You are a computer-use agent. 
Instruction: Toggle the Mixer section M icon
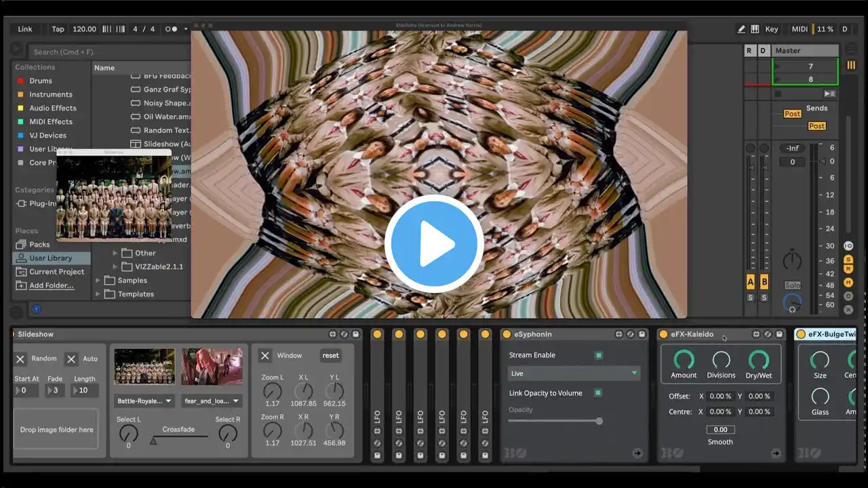(848, 283)
